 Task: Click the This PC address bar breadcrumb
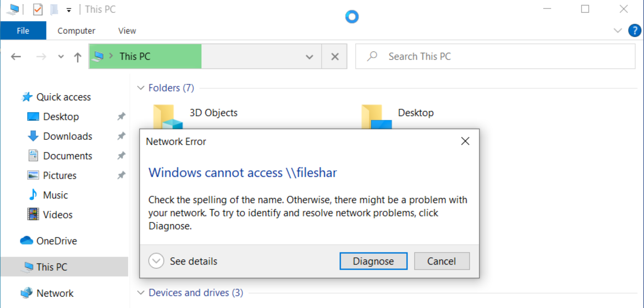135,56
